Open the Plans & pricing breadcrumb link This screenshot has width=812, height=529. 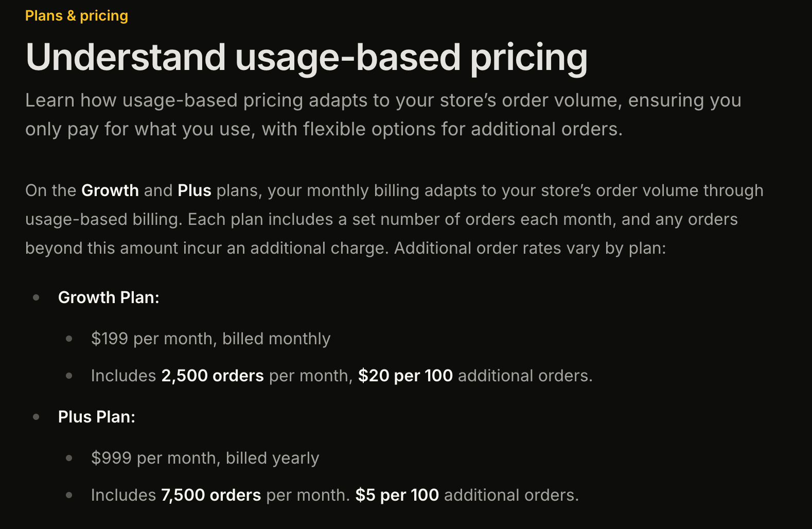[77, 16]
